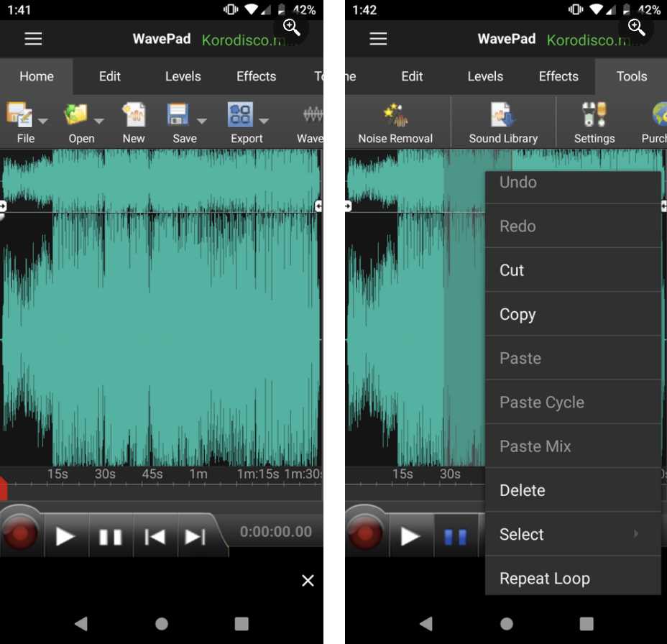
Task: Tap the zoom magnifier in right screen
Action: [x=637, y=27]
